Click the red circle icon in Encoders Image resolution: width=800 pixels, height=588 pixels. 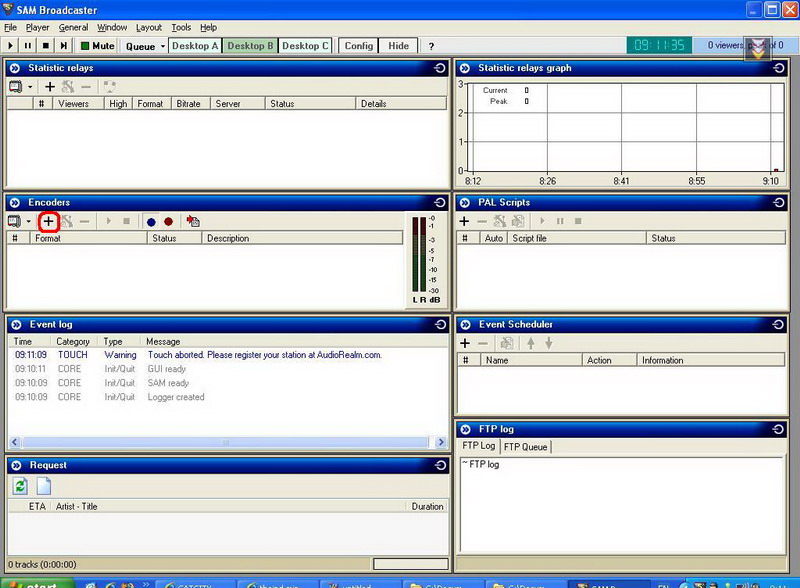tap(168, 222)
